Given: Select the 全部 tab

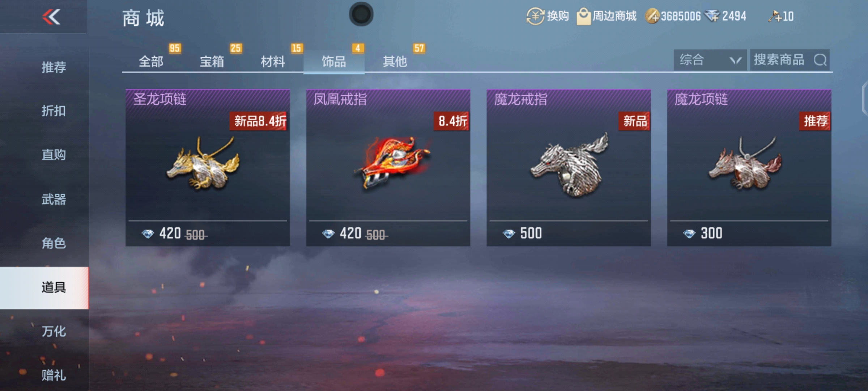Looking at the screenshot, I should click(151, 61).
